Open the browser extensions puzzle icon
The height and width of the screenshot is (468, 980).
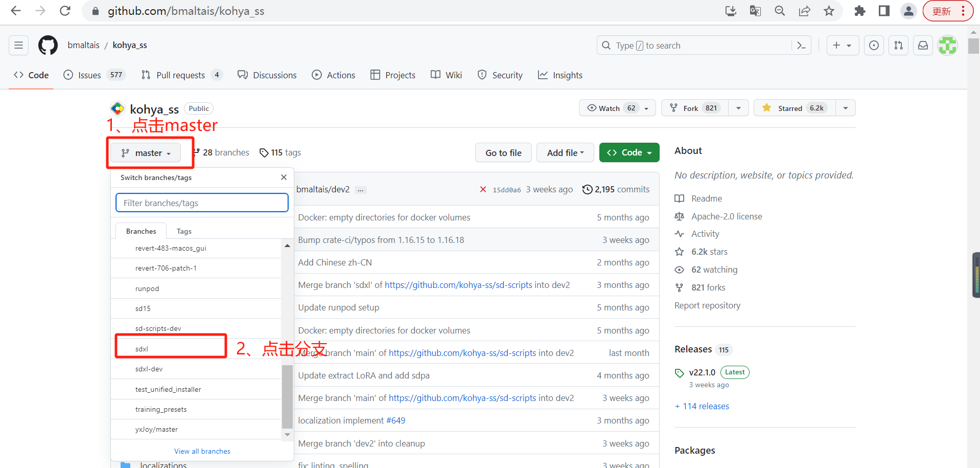859,11
